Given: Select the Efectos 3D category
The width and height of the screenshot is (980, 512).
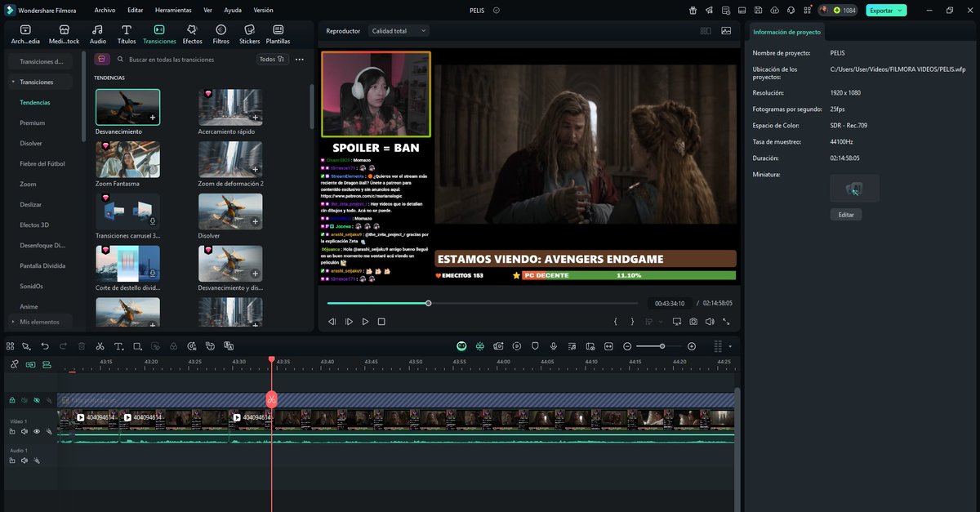Looking at the screenshot, I should point(34,225).
